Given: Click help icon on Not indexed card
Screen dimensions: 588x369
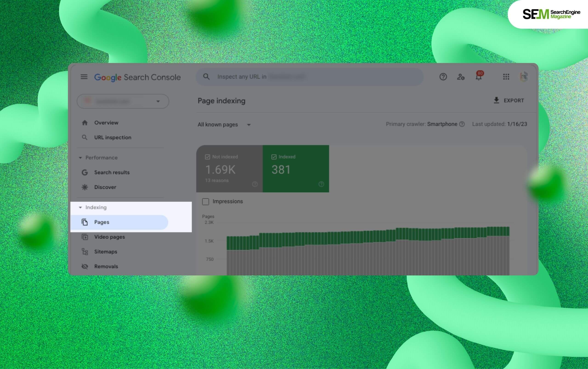Looking at the screenshot, I should pyautogui.click(x=255, y=184).
